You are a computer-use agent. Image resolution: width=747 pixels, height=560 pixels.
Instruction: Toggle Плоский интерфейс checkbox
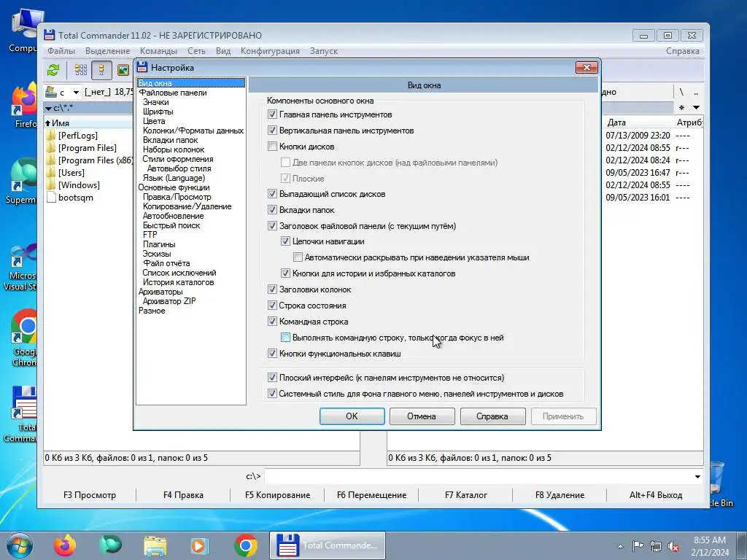[x=272, y=378]
